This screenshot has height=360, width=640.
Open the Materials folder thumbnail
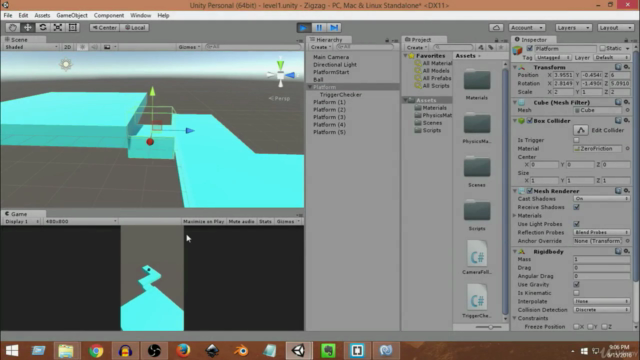click(x=477, y=80)
